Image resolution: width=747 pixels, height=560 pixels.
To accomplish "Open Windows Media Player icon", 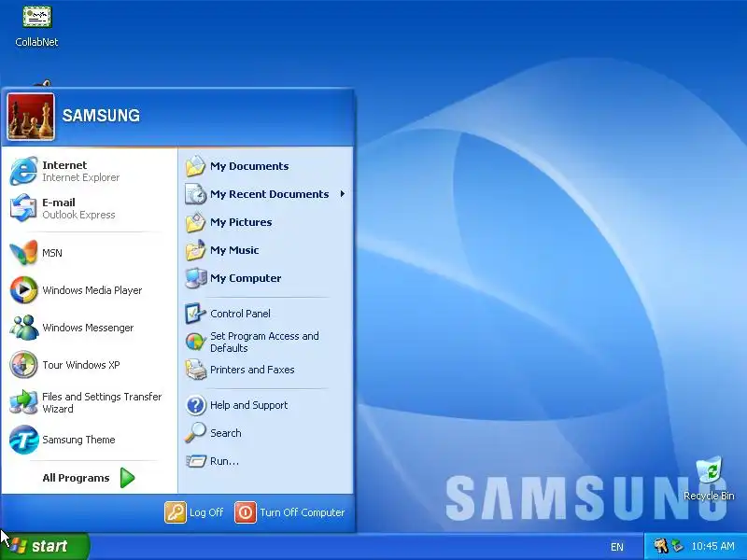I will click(x=23, y=289).
